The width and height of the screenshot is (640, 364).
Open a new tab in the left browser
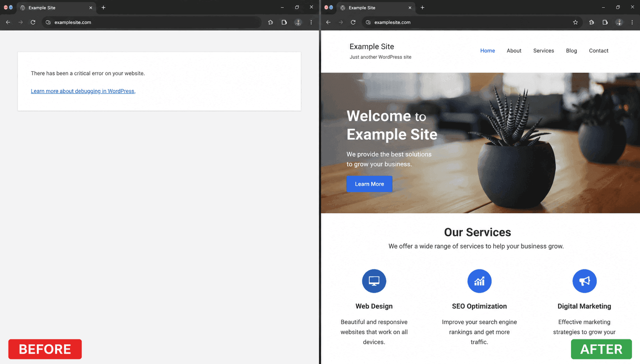pos(103,7)
